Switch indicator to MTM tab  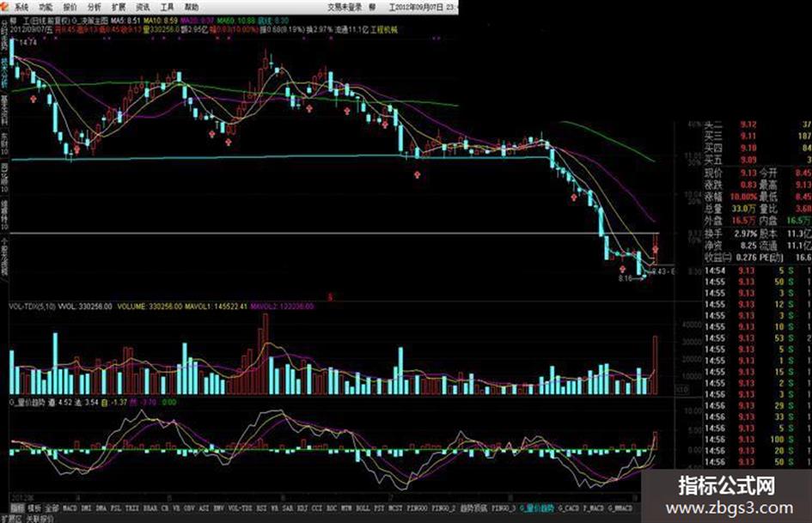(346, 508)
